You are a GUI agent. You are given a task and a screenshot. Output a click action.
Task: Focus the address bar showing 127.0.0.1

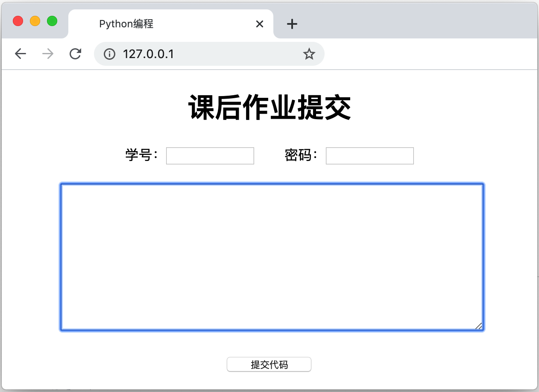point(205,54)
